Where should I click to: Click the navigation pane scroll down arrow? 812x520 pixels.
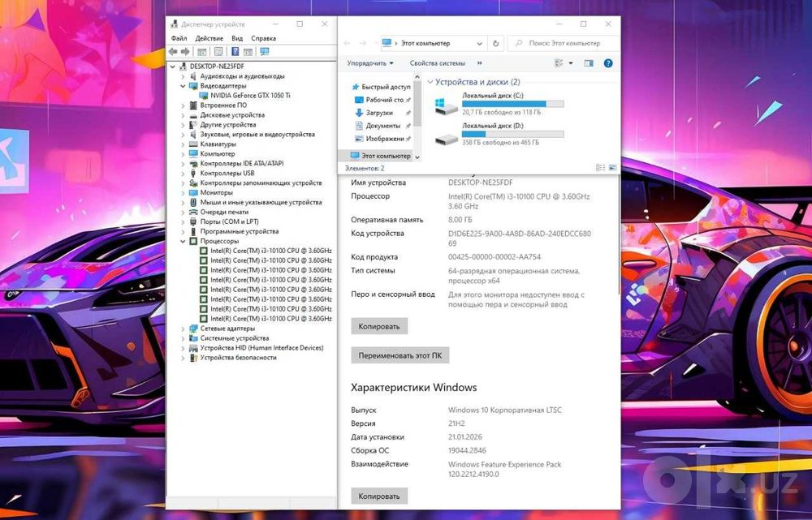(417, 157)
